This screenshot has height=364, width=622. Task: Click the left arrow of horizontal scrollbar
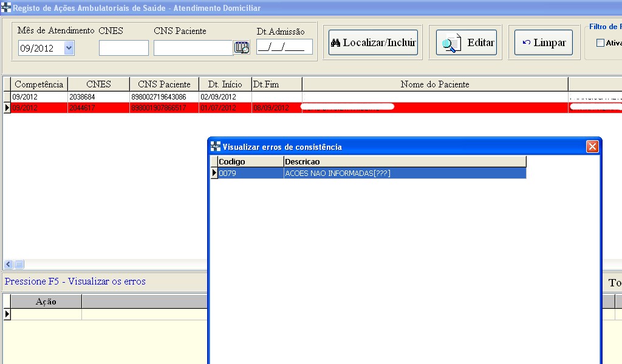tap(9, 265)
